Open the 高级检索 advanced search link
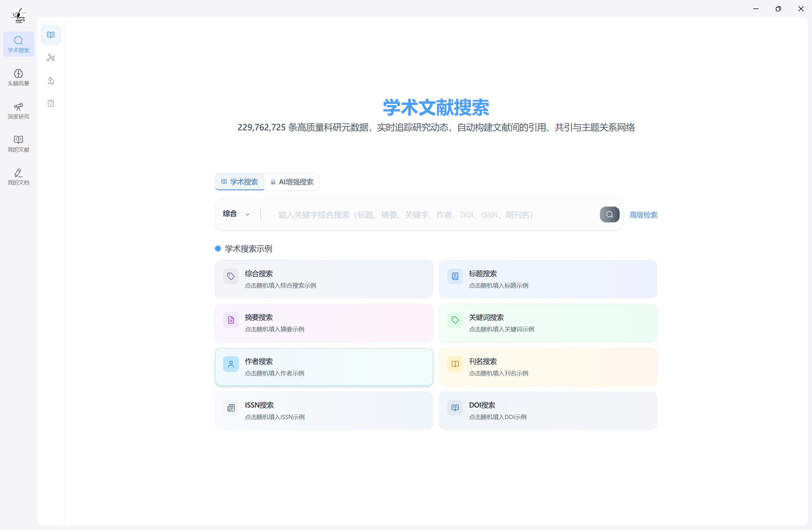 pyautogui.click(x=643, y=215)
